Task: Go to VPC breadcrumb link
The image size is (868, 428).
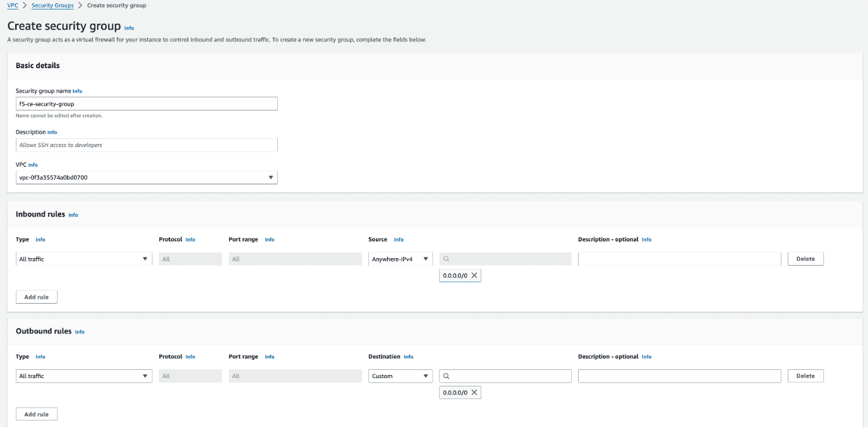Action: (13, 5)
